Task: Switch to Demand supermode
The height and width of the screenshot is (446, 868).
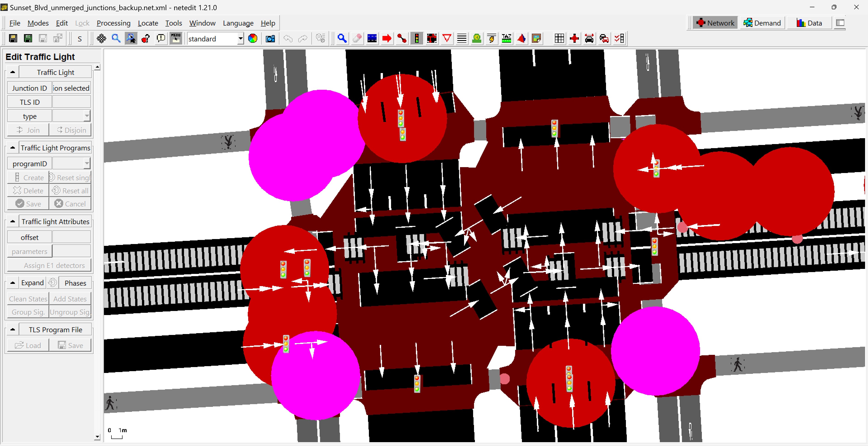Action: pyautogui.click(x=762, y=23)
